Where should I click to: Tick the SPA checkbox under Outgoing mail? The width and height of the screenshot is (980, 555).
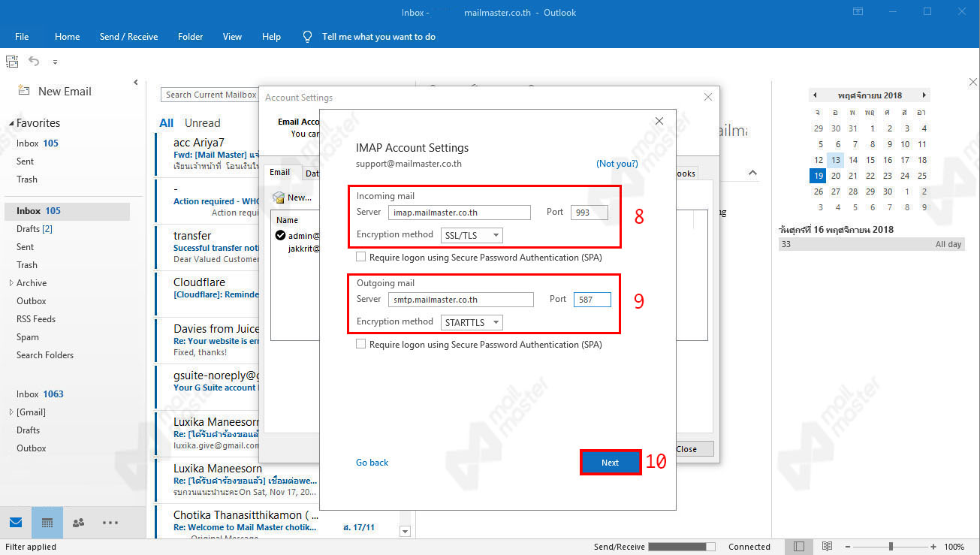point(361,344)
